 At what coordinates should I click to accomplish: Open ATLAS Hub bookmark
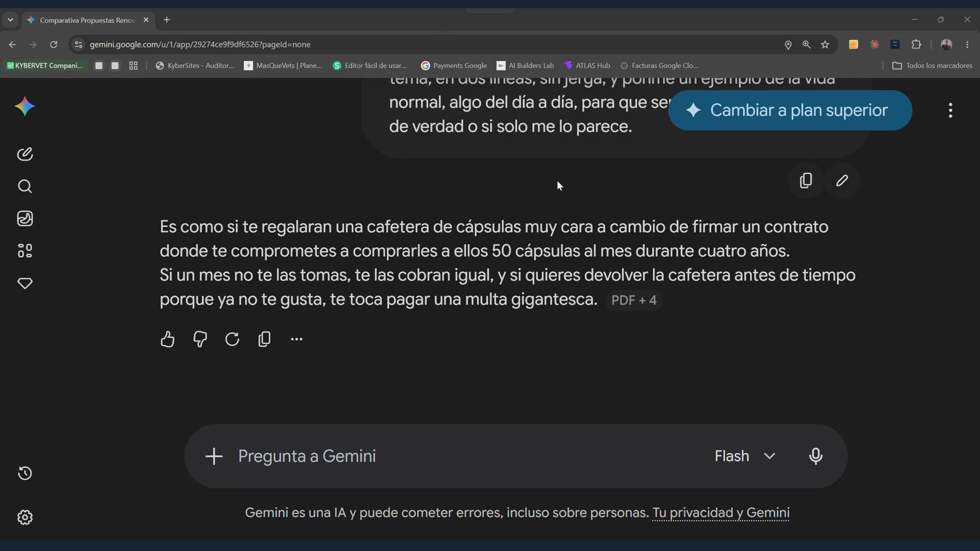587,65
